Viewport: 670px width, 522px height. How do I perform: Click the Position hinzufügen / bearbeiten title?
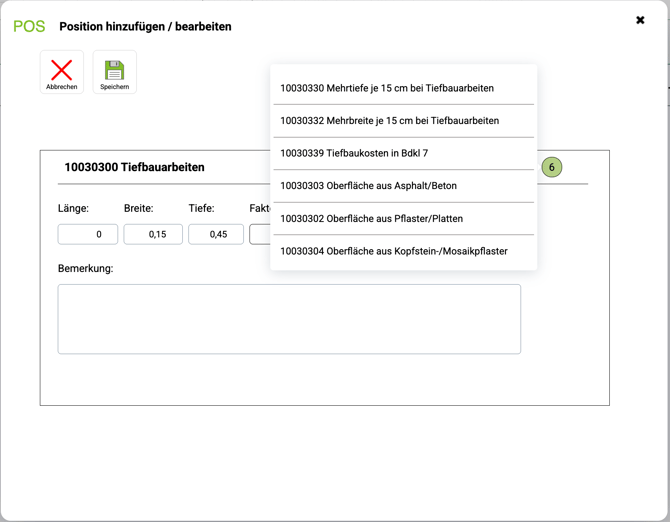pyautogui.click(x=145, y=27)
